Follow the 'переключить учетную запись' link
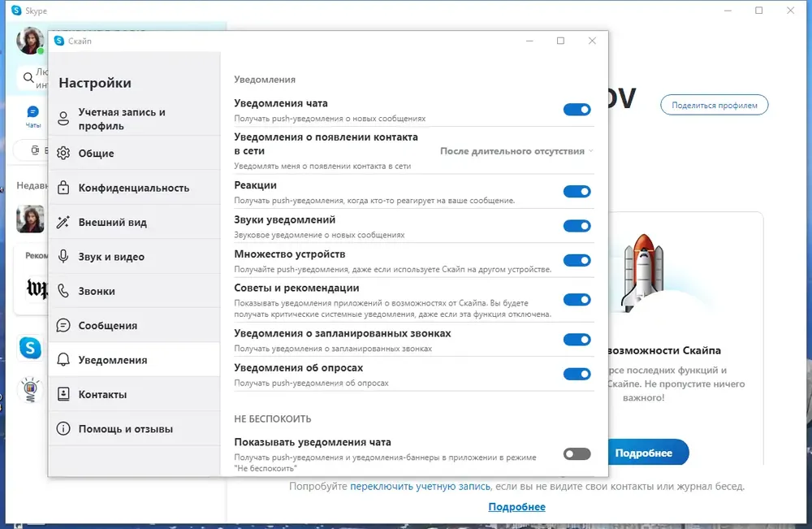The image size is (812, 529). 420,486
